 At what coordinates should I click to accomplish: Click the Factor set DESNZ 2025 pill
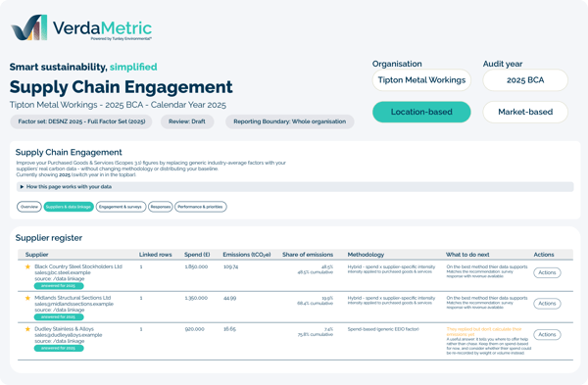pyautogui.click(x=81, y=121)
